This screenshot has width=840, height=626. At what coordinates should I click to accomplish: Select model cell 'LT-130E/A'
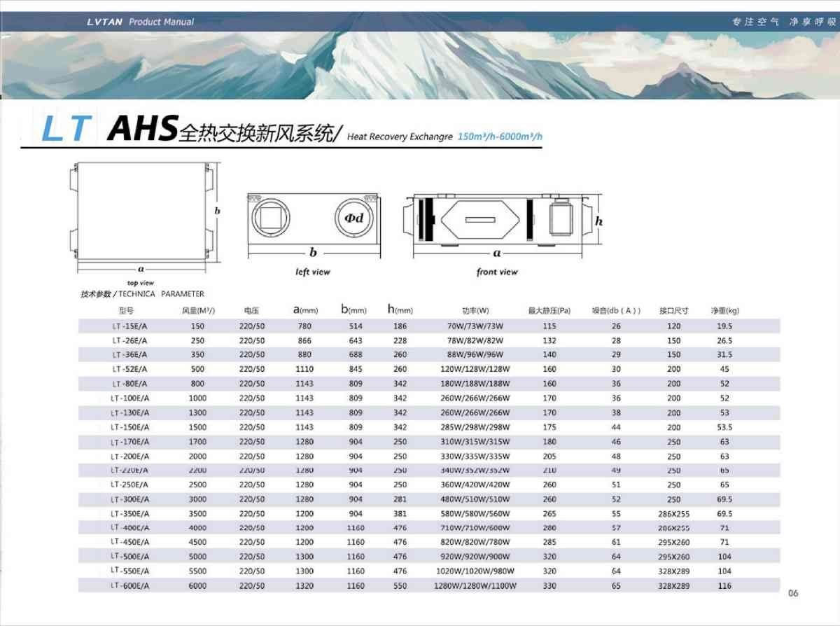(x=129, y=412)
